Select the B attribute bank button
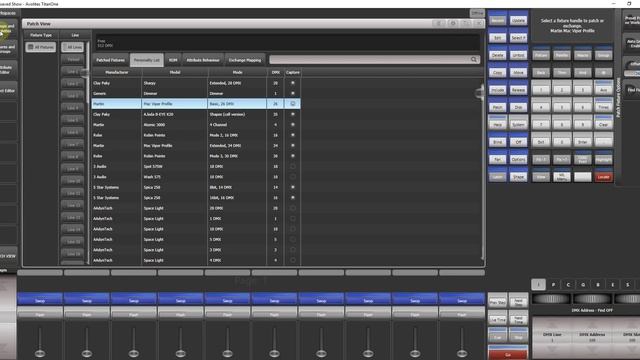640x360 pixels. point(598,284)
